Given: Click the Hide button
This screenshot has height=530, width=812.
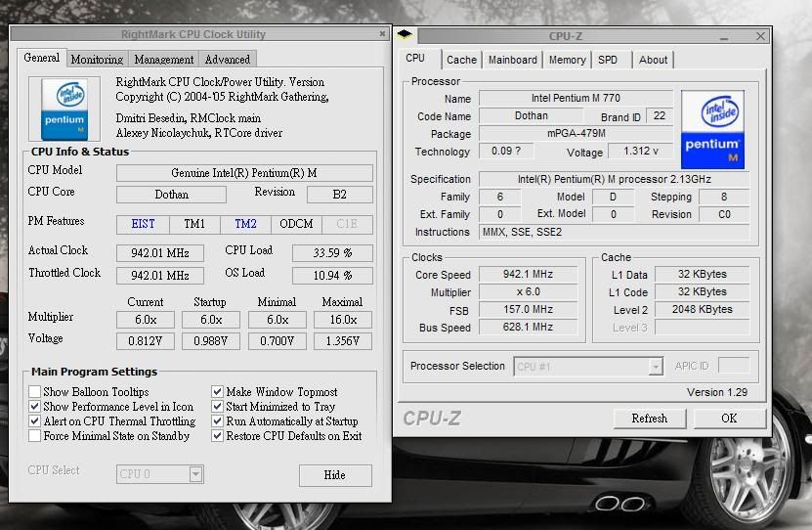Looking at the screenshot, I should [335, 475].
